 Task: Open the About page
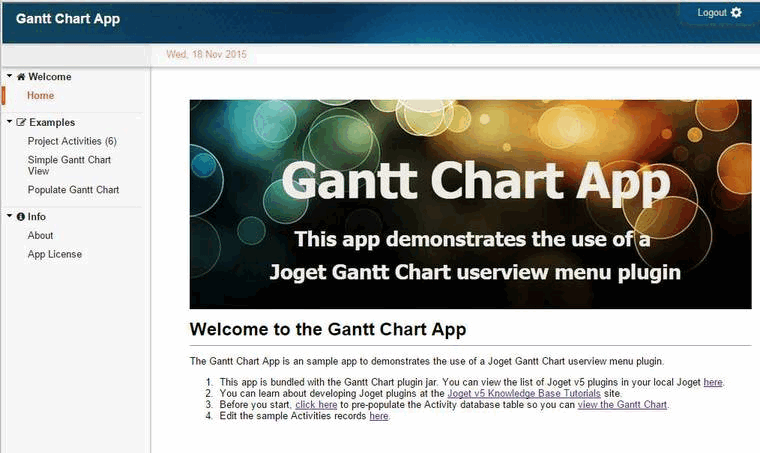[x=40, y=235]
